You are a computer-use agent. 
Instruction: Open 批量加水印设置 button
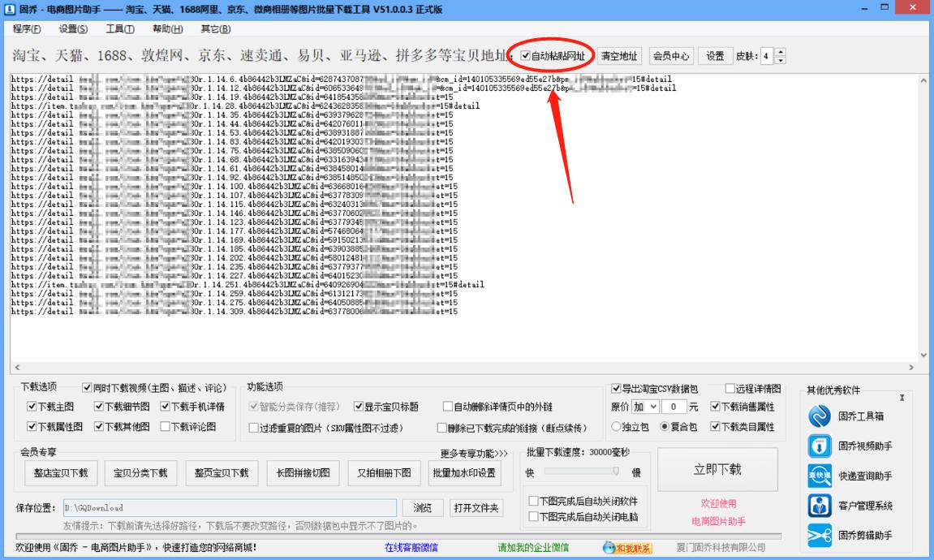pyautogui.click(x=464, y=473)
